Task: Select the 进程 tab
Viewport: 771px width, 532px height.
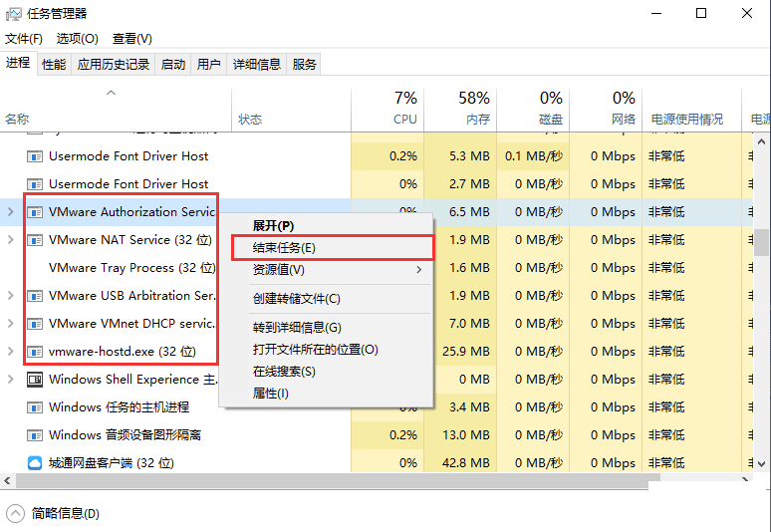Action: pyautogui.click(x=18, y=63)
